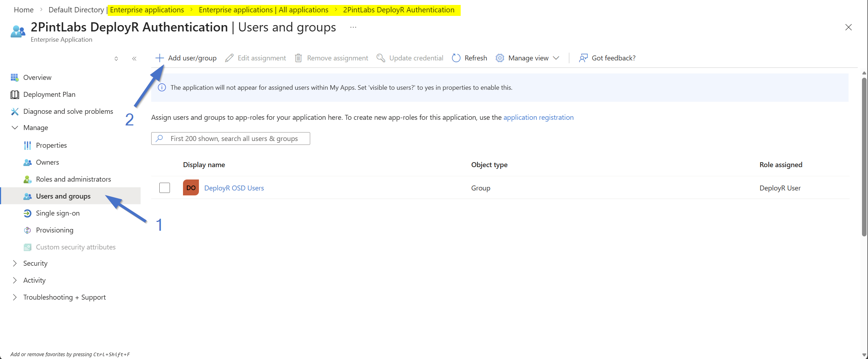Open Deployment Plan book icon

[x=14, y=94]
